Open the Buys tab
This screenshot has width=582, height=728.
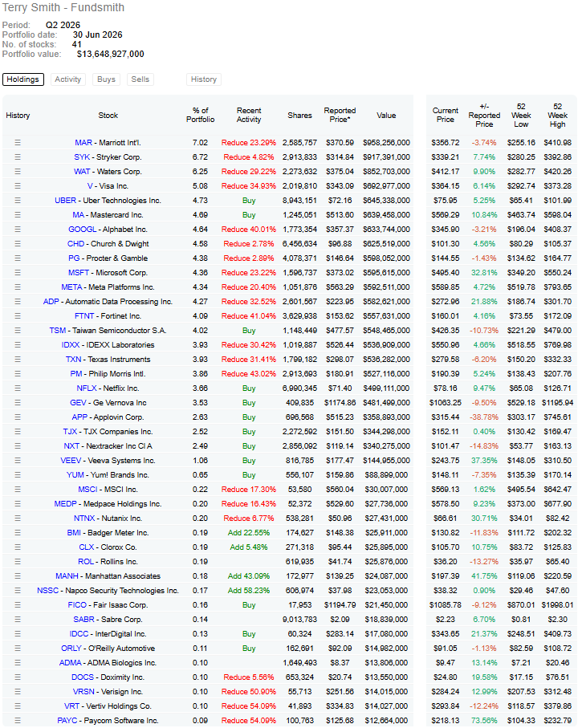[107, 79]
